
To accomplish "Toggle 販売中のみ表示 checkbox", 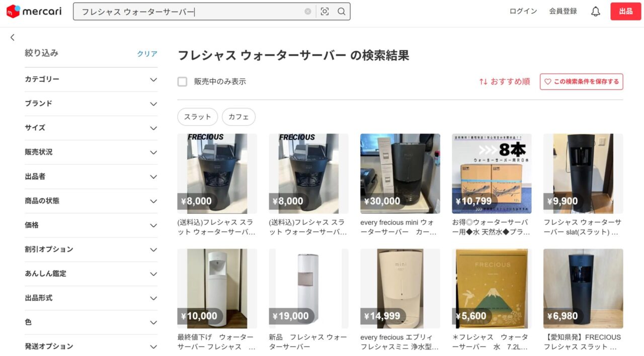I will point(182,81).
